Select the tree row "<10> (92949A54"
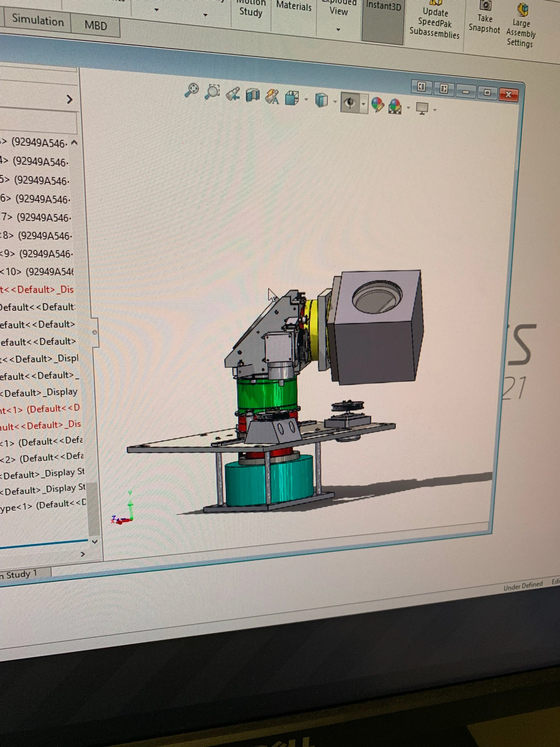 point(37,272)
